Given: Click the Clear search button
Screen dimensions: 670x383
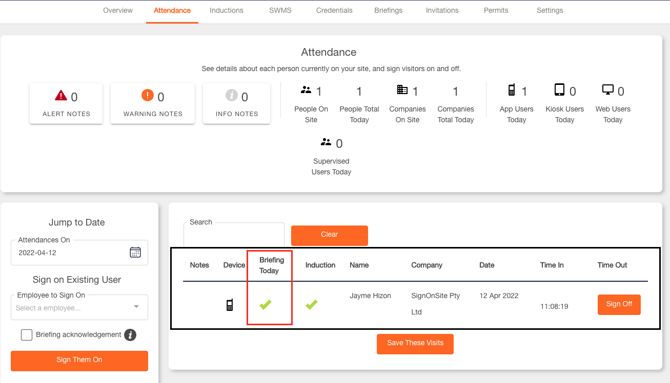Looking at the screenshot, I should pos(329,235).
